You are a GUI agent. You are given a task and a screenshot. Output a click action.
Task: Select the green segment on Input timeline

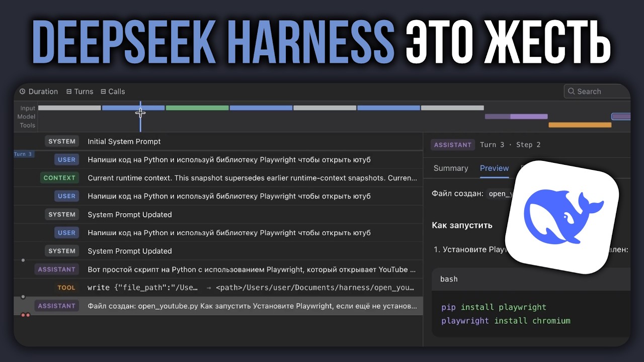(197, 108)
